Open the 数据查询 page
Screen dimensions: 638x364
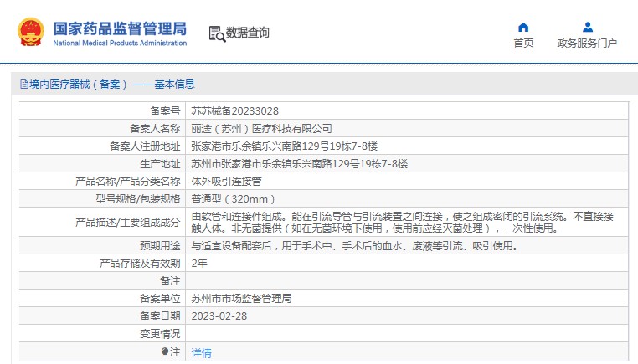tap(247, 33)
